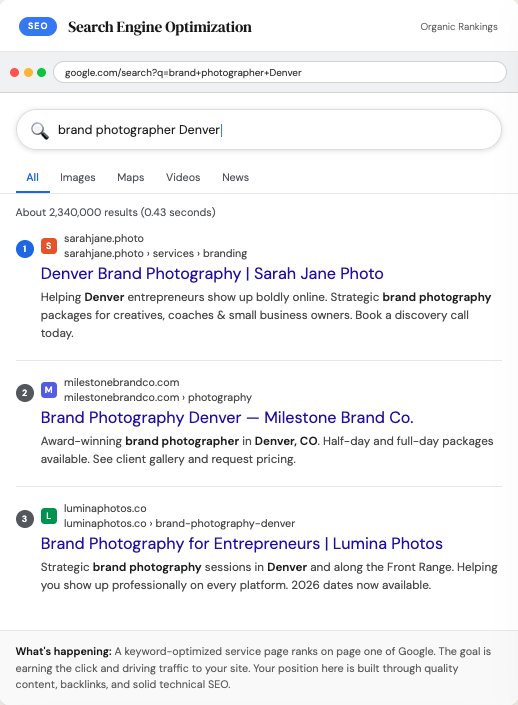Viewport: 518px width, 705px height.
Task: Click the yellow minimize window dot
Action: pos(28,72)
